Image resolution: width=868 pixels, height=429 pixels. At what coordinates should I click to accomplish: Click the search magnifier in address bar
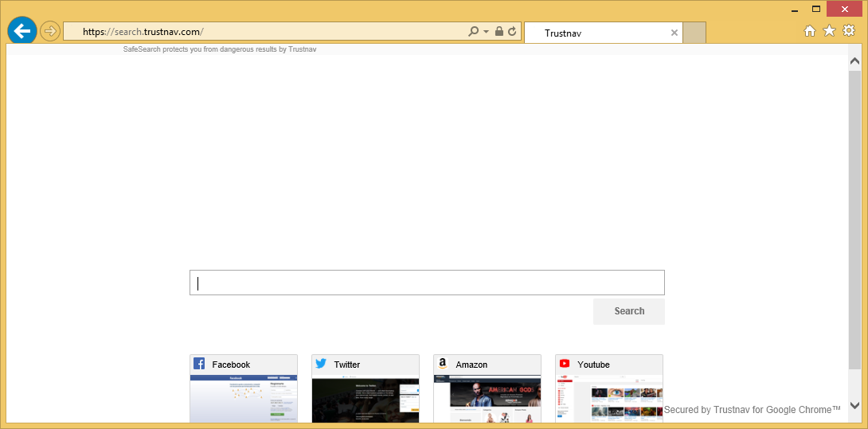click(474, 32)
